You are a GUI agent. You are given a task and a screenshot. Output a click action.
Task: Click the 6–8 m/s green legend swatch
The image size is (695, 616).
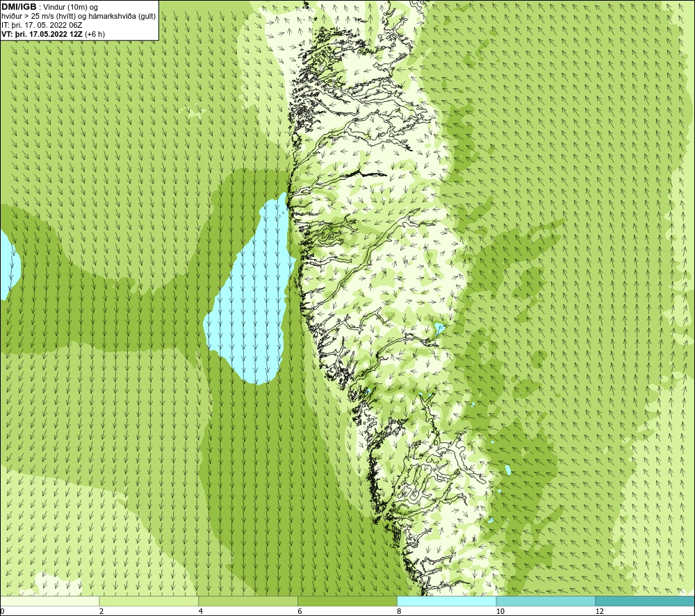pos(347,601)
